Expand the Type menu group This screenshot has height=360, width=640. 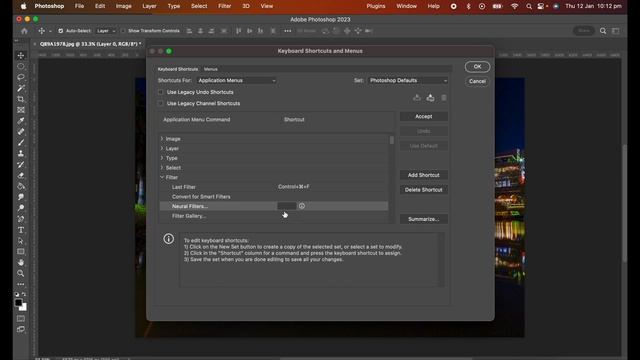point(162,158)
